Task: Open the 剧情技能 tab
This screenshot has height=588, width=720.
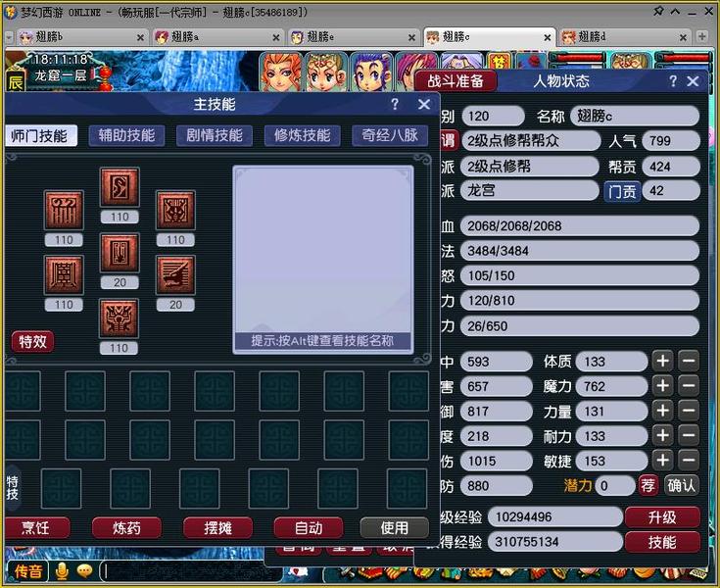Action: 214,135
